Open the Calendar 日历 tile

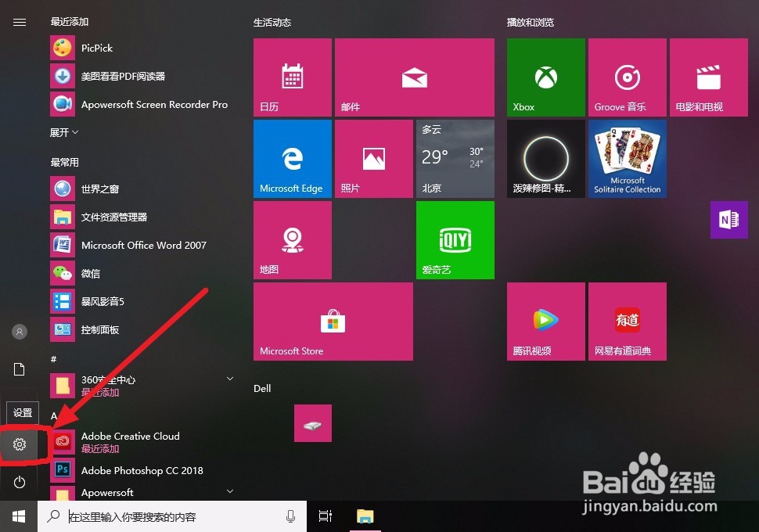(293, 77)
